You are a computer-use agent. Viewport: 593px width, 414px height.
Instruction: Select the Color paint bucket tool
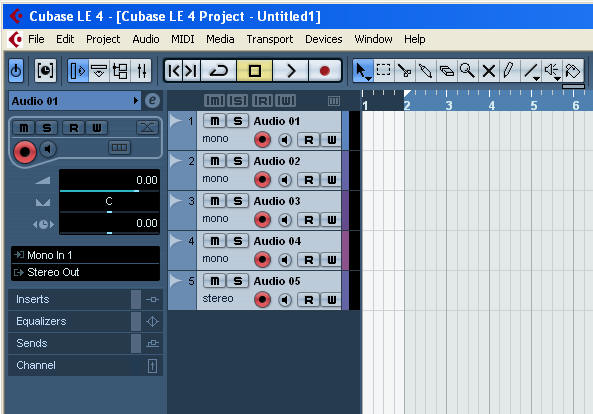tap(573, 71)
